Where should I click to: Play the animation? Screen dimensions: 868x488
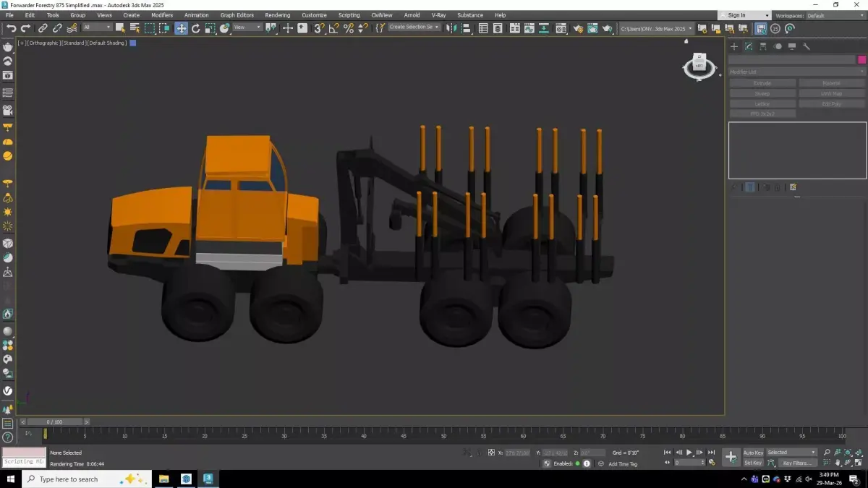click(689, 453)
